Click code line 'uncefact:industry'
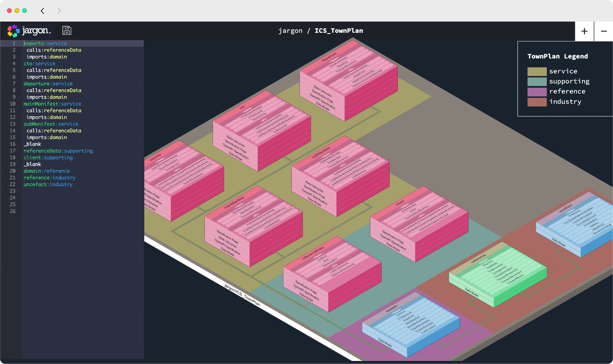 [x=48, y=185]
